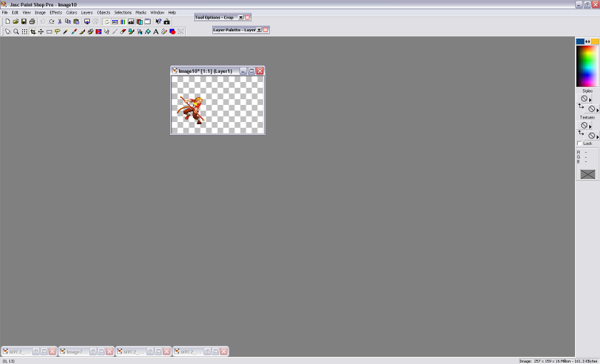This screenshot has height=364, width=600.
Task: Swap foreground and background colors arrow
Action: [587, 41]
